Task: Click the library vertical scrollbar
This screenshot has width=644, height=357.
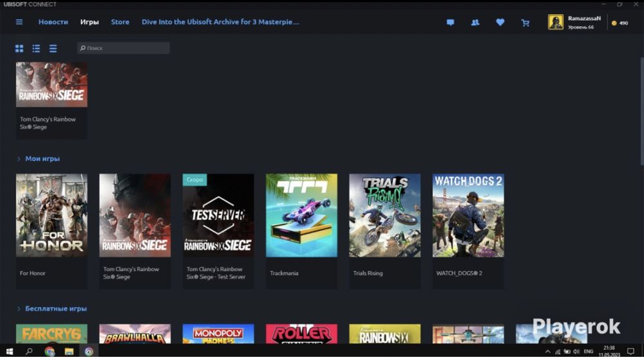Action: click(641, 112)
